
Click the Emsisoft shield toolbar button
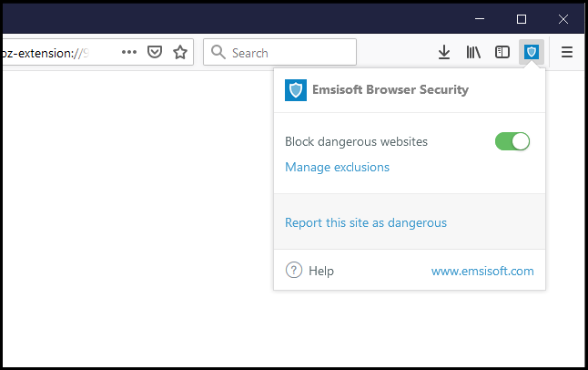pos(532,53)
